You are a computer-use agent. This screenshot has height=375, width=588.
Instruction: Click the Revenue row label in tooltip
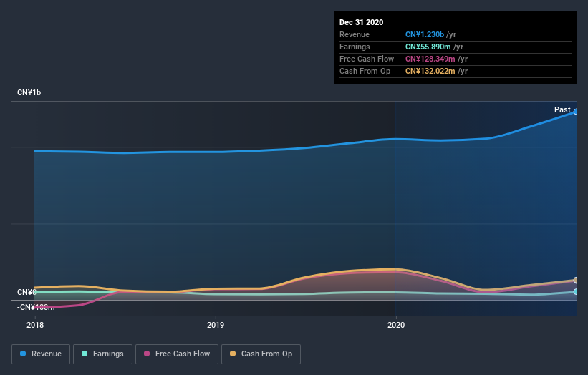(x=355, y=34)
